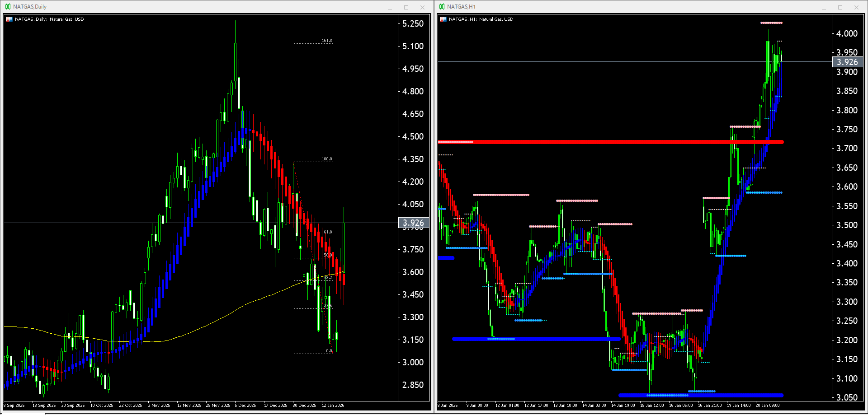Click the symbol info icon inside the H1 chart
This screenshot has height=415, width=868.
click(443, 19)
